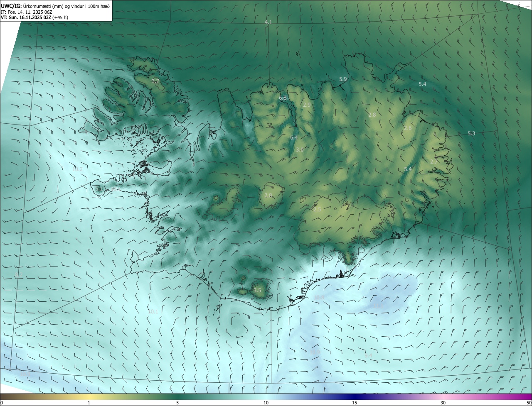
Task: Click the 15 tick on the color scale
Action: pyautogui.click(x=355, y=403)
